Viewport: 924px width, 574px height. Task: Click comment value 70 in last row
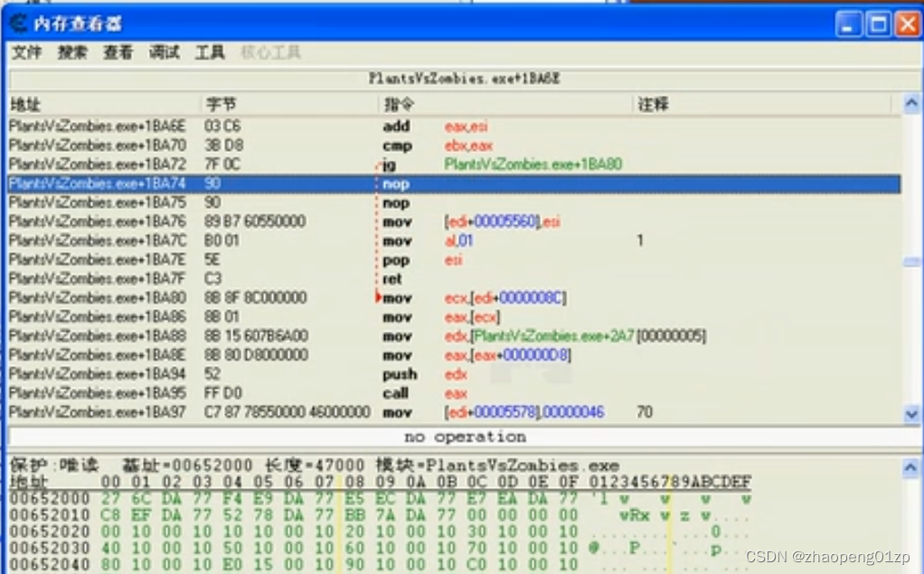click(644, 412)
